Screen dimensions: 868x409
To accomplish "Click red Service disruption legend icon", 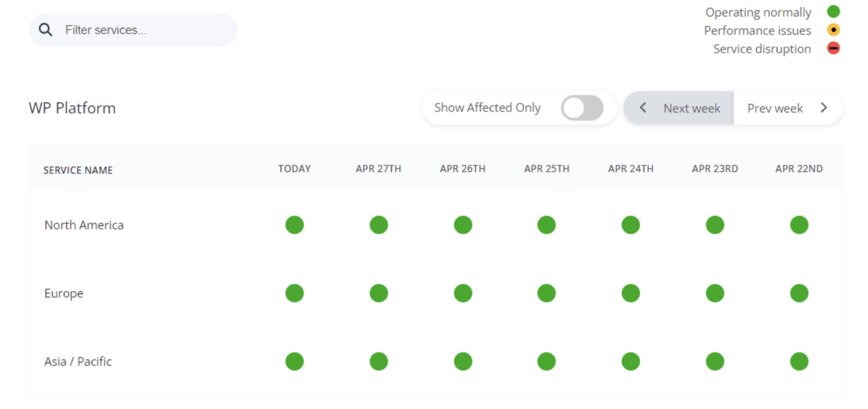I will [x=833, y=49].
